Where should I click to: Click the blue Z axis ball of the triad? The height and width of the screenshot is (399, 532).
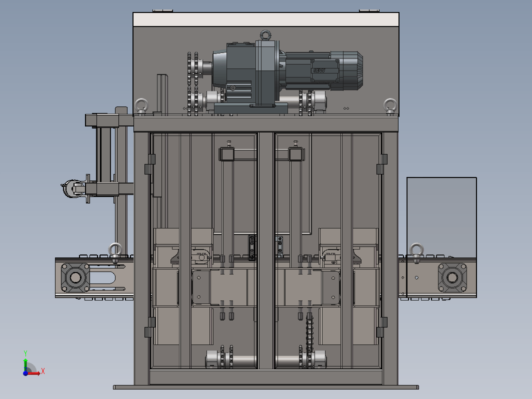point(25,373)
